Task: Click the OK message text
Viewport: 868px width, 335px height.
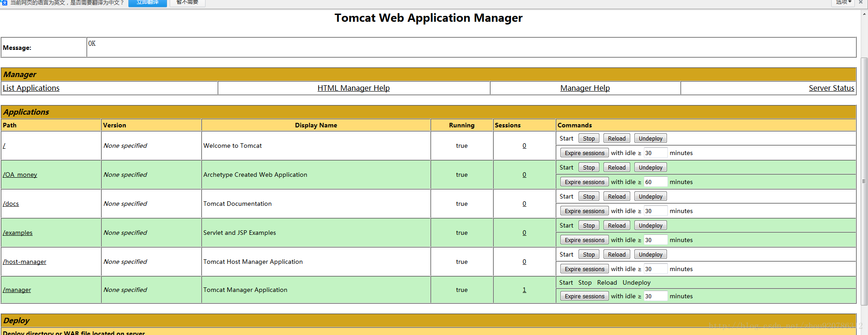Action: click(92, 44)
